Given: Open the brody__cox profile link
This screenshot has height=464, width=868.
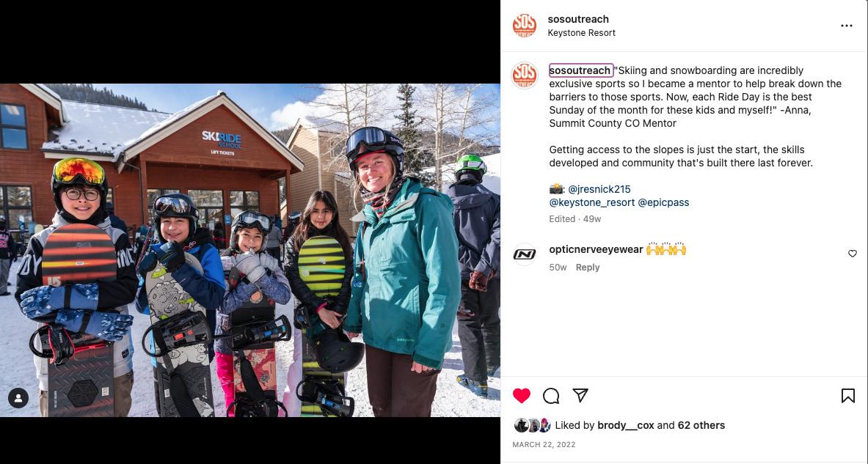Looking at the screenshot, I should (626, 425).
